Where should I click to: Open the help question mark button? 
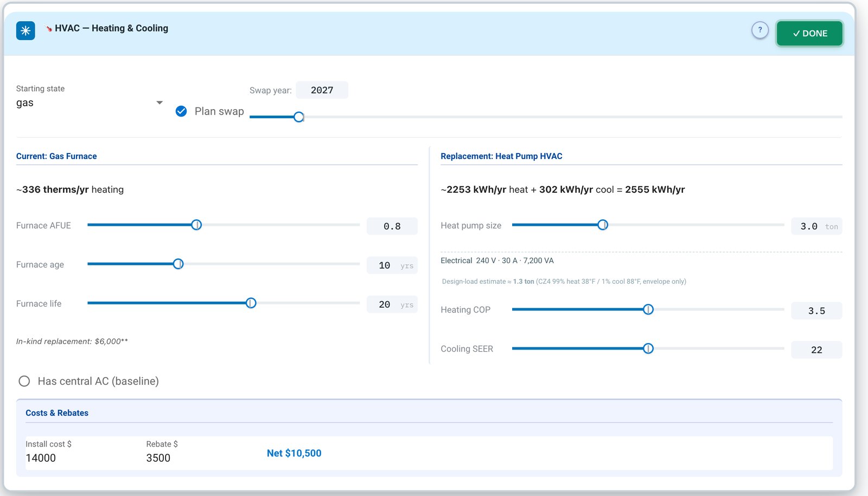pos(760,30)
